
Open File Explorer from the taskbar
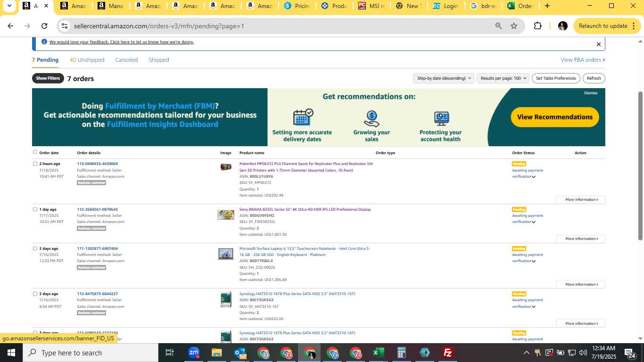[216, 353]
